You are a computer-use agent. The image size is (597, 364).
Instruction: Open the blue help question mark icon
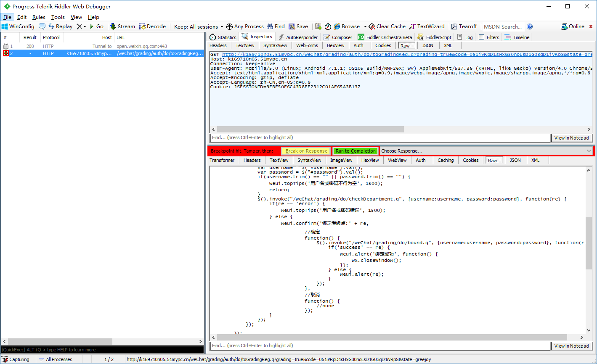pyautogui.click(x=530, y=26)
